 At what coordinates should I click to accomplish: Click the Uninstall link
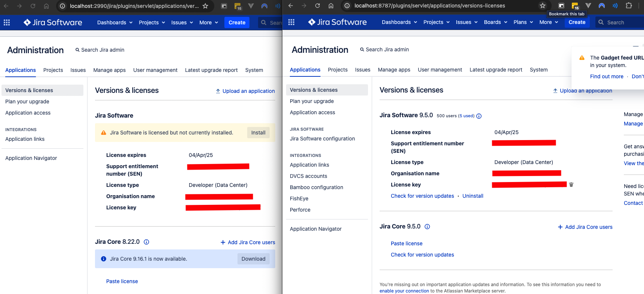[x=473, y=196]
